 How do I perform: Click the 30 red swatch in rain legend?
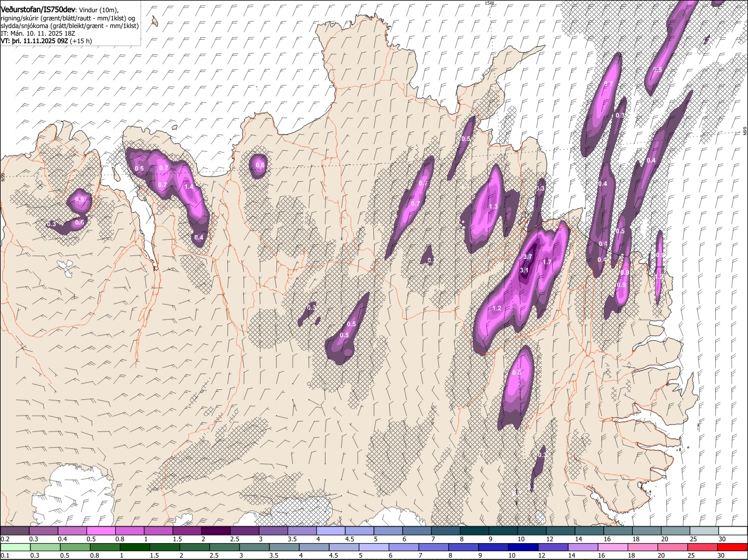(x=732, y=547)
